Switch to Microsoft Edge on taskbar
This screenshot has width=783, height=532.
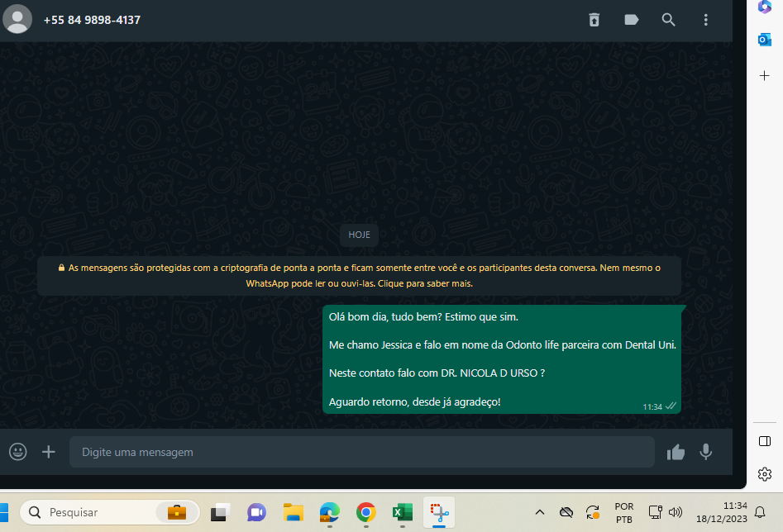pos(330,512)
